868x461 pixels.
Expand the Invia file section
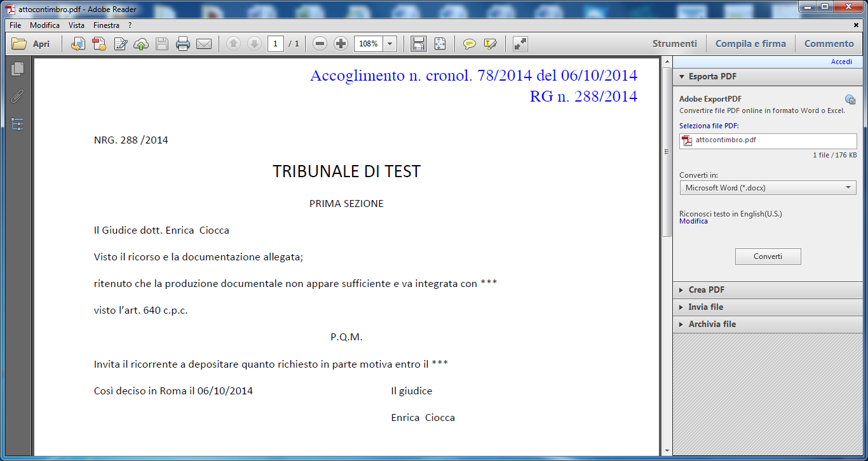(x=768, y=307)
